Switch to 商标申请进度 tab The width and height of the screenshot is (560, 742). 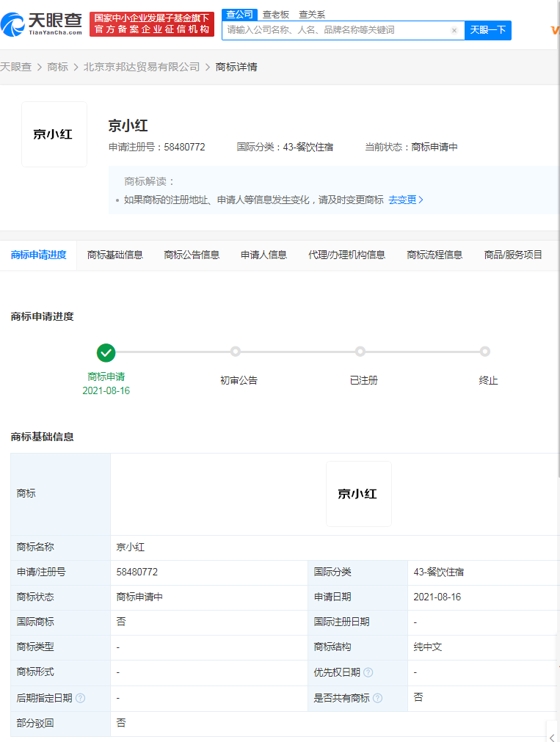click(38, 255)
